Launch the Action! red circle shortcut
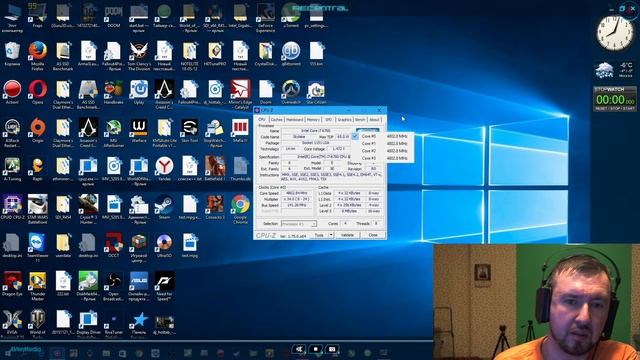Image resolution: width=640 pixels, height=360 pixels. point(12,90)
